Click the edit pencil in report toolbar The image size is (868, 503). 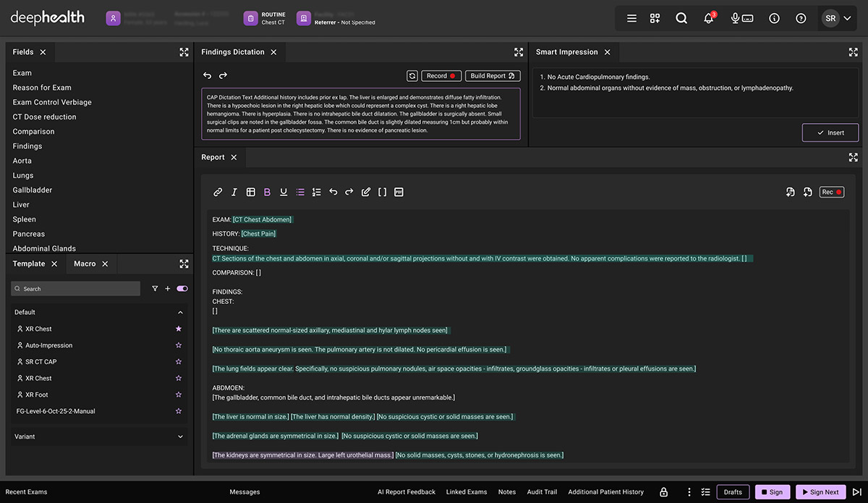tap(366, 192)
